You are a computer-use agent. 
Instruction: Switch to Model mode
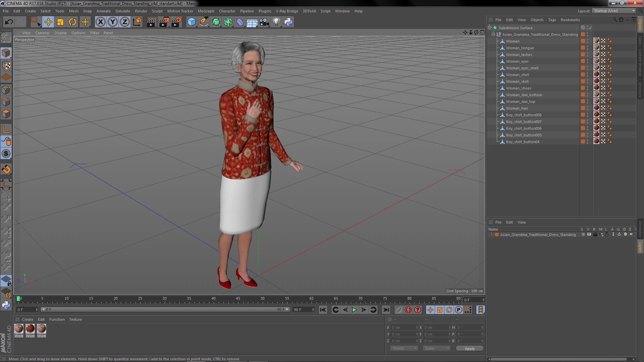tap(6, 53)
